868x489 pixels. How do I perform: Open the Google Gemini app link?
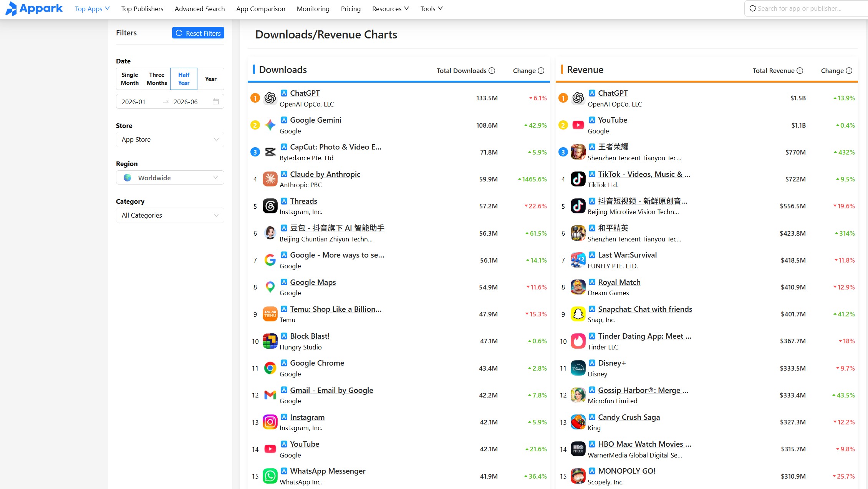(316, 120)
